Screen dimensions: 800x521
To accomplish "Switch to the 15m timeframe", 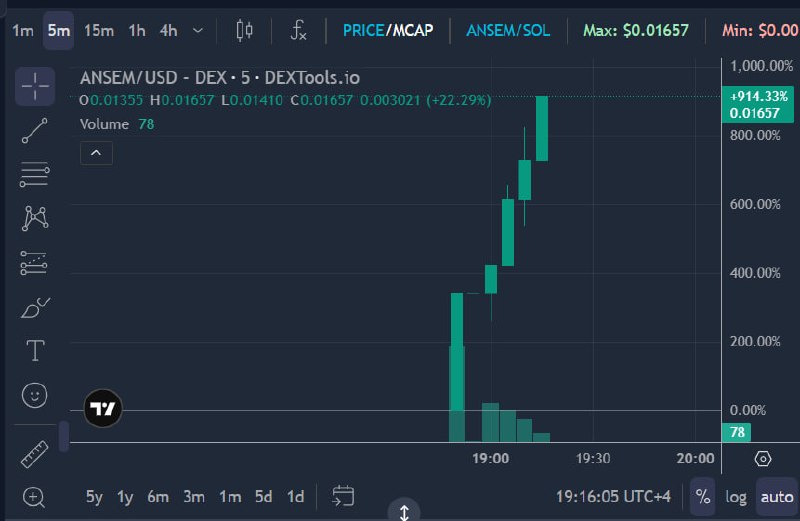I will pyautogui.click(x=99, y=31).
